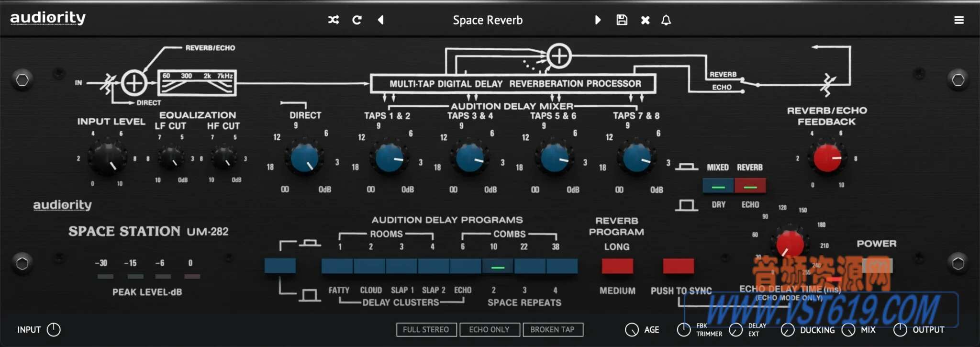Click the reload preset icon

coord(357,20)
